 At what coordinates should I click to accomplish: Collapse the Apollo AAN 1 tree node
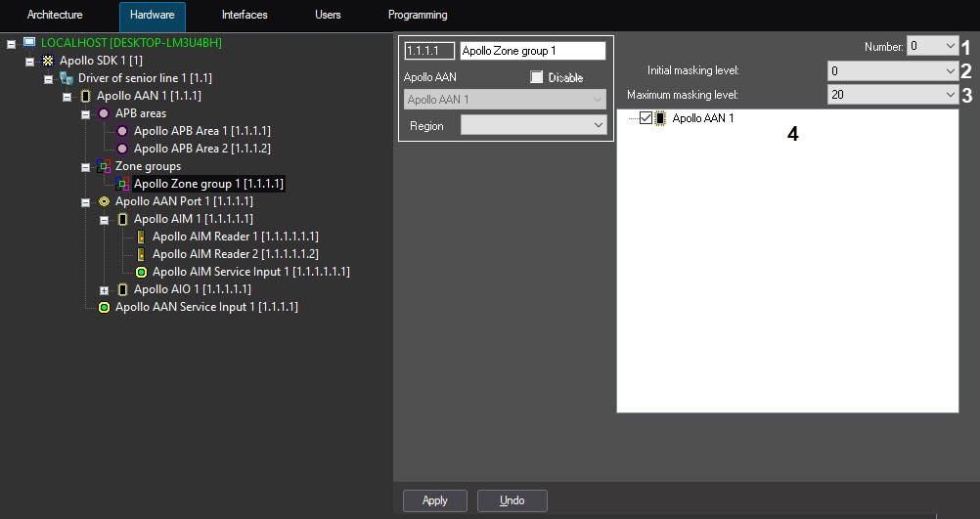point(67,97)
